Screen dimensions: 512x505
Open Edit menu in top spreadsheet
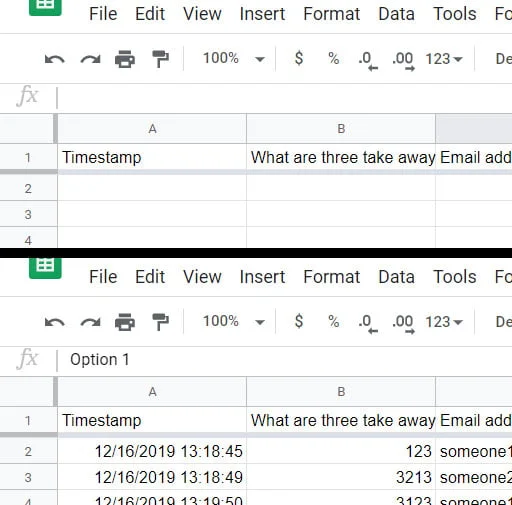(150, 14)
